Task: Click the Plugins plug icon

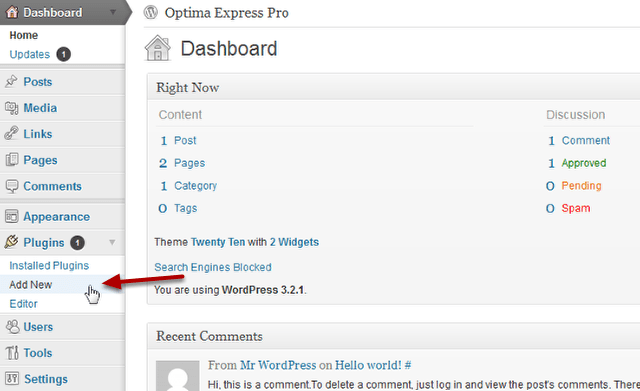Action: pyautogui.click(x=11, y=242)
